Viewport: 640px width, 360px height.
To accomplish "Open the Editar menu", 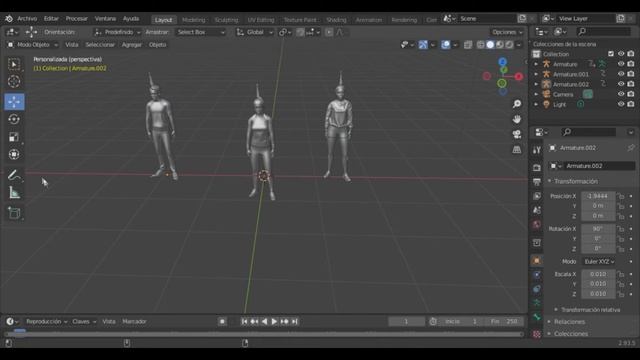I will click(51, 19).
